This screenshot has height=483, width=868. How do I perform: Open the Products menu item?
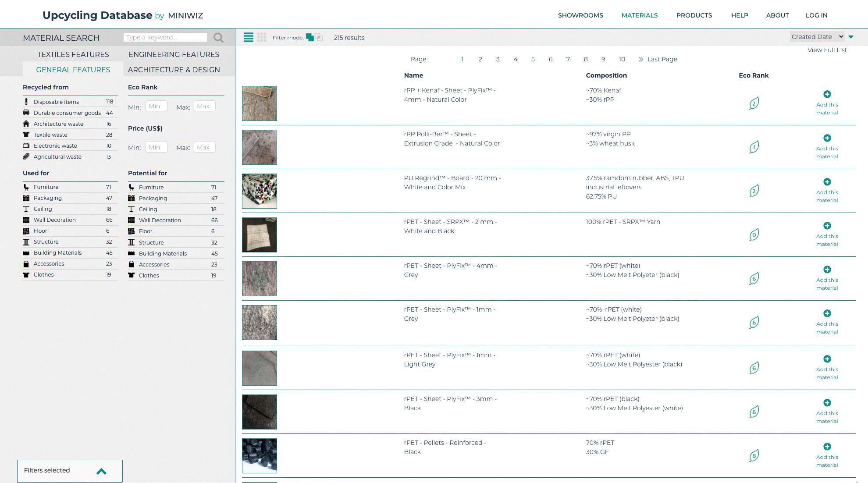pos(694,15)
